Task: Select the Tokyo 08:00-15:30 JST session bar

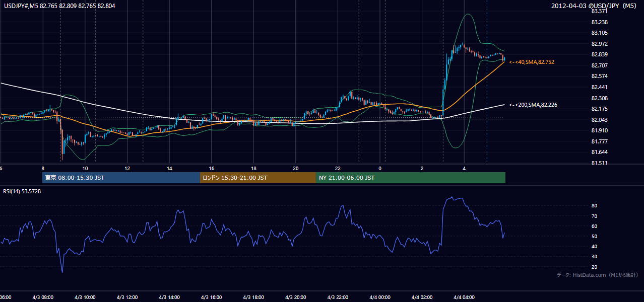Action: [x=121, y=178]
